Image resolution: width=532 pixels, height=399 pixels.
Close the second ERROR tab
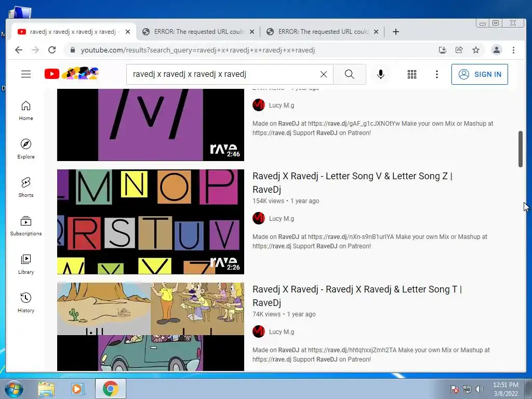(x=376, y=32)
